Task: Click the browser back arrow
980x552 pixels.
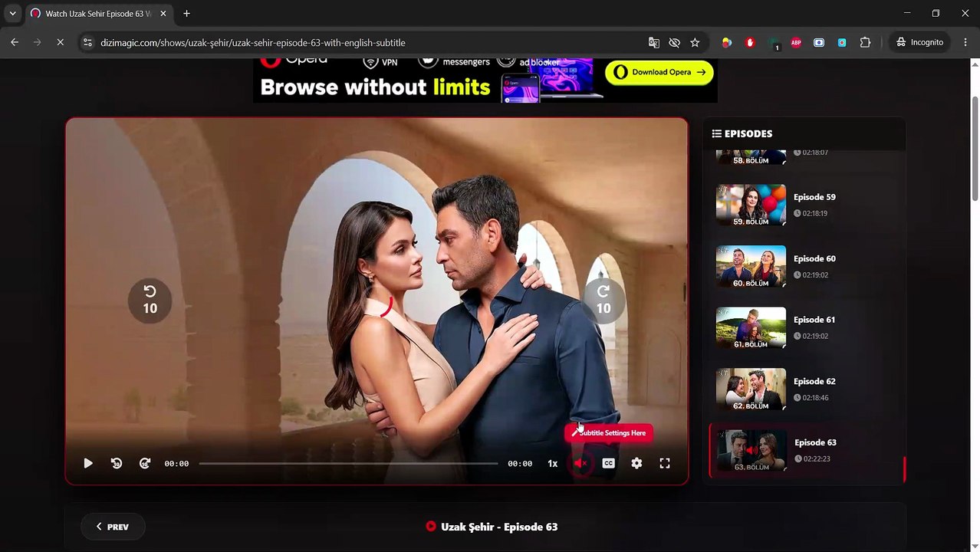Action: coord(14,42)
